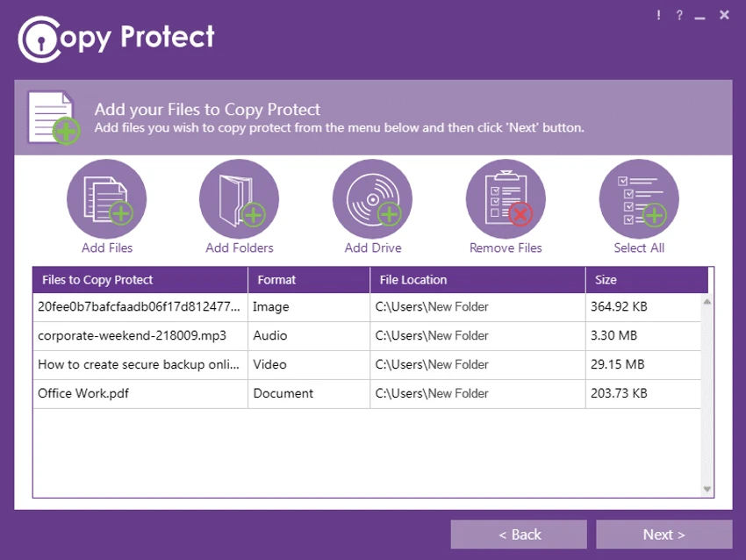Click the Remove Files text label
Image resolution: width=746 pixels, height=560 pixels.
(506, 248)
